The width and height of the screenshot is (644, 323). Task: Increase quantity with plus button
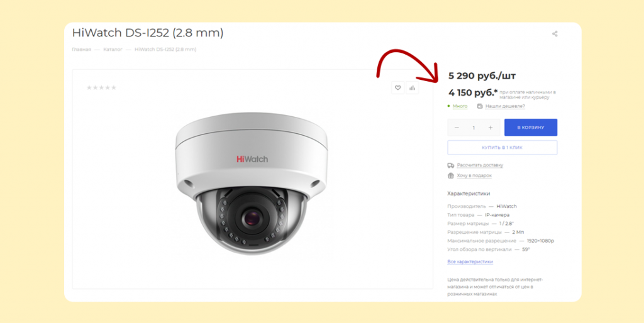pos(491,128)
